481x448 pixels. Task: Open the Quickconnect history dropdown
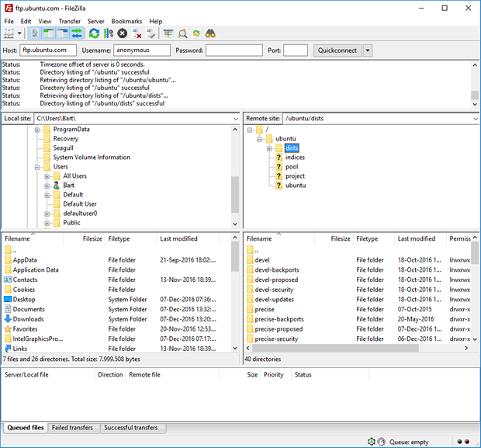coord(368,50)
